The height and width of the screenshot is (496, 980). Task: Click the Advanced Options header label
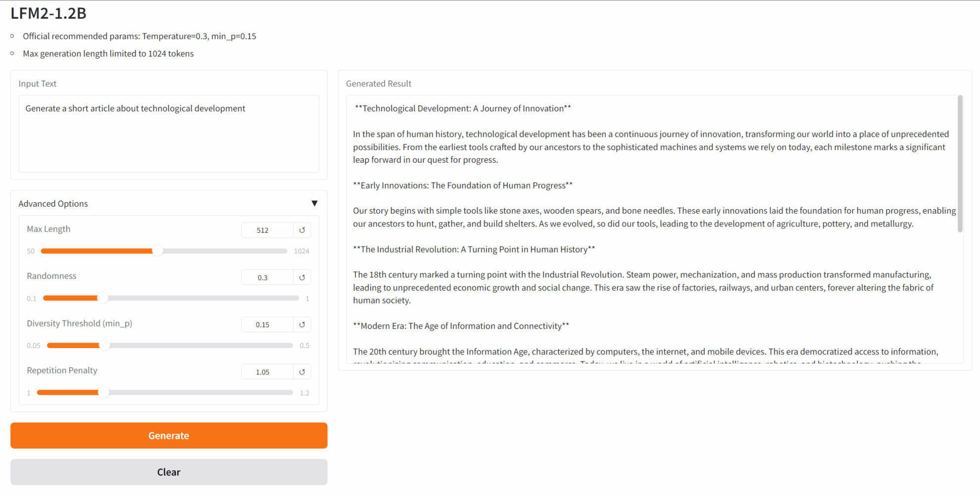coord(53,203)
